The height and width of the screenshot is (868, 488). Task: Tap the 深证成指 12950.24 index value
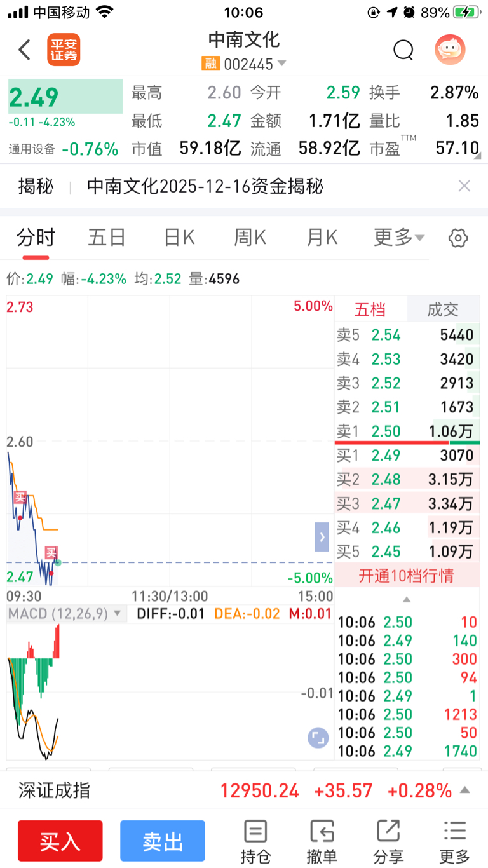(260, 791)
